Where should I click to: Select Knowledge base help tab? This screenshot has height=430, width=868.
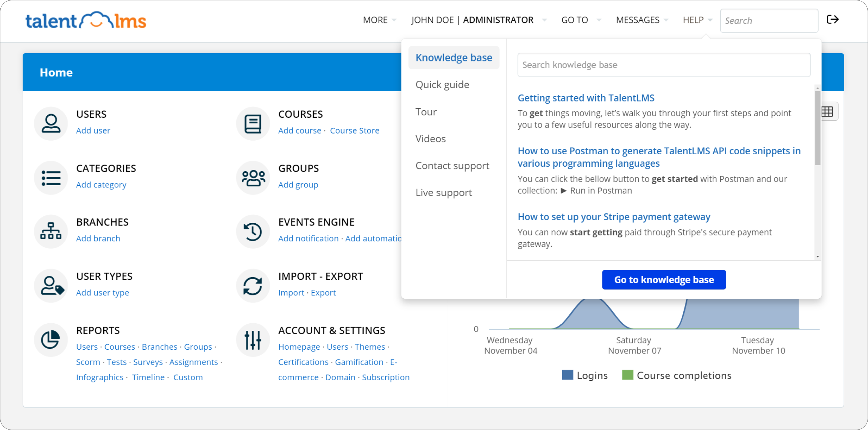pos(454,58)
